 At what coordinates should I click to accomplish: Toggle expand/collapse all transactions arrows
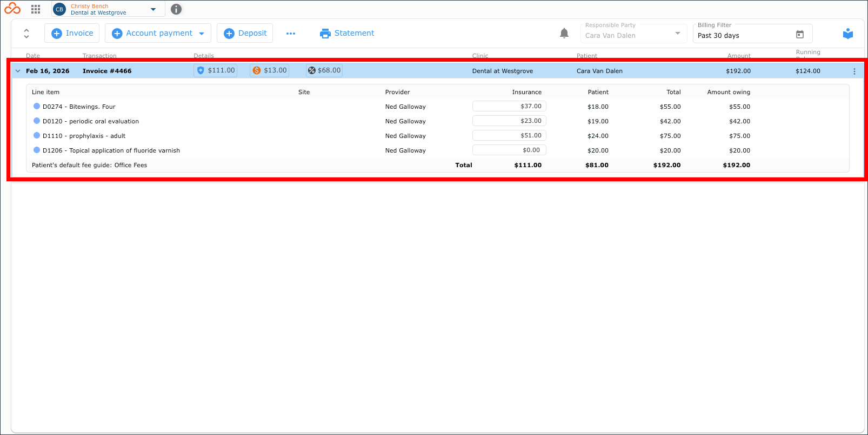[x=26, y=33]
